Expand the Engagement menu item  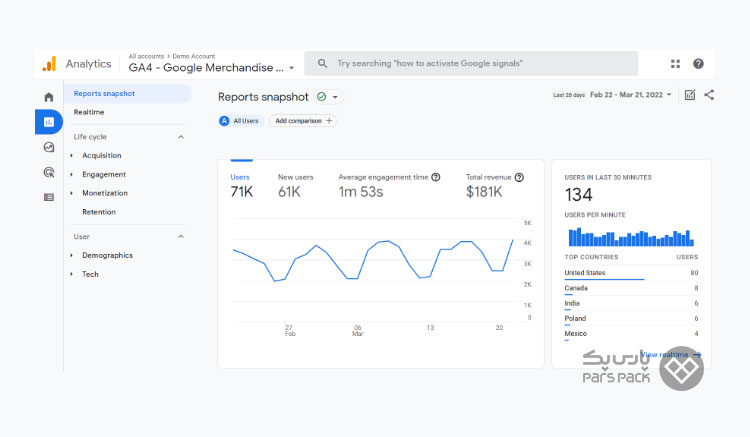tap(72, 175)
